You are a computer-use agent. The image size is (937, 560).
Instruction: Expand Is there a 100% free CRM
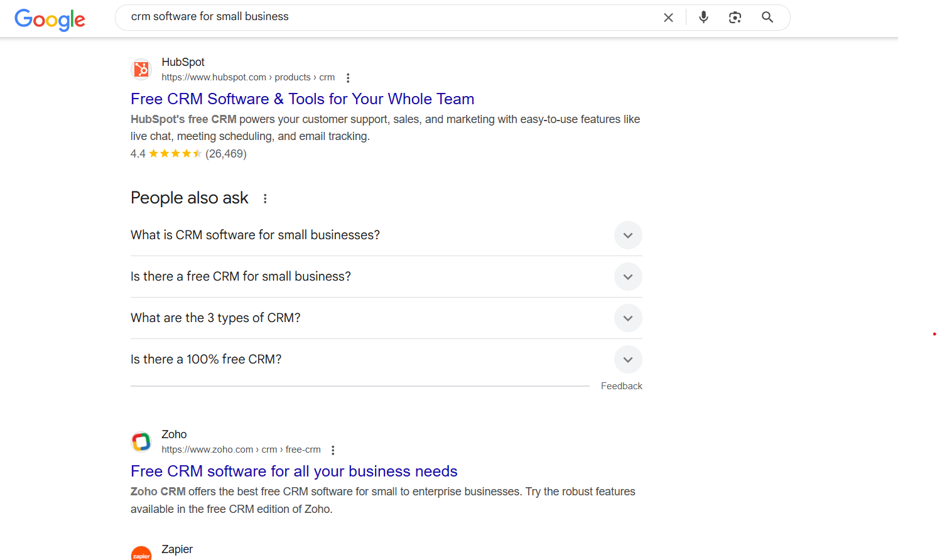[x=386, y=360]
